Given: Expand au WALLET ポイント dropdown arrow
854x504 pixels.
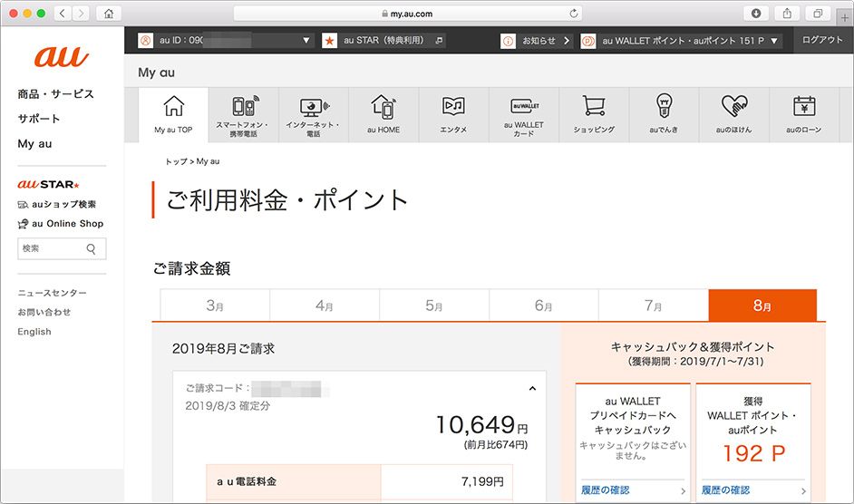Looking at the screenshot, I should [x=774, y=41].
